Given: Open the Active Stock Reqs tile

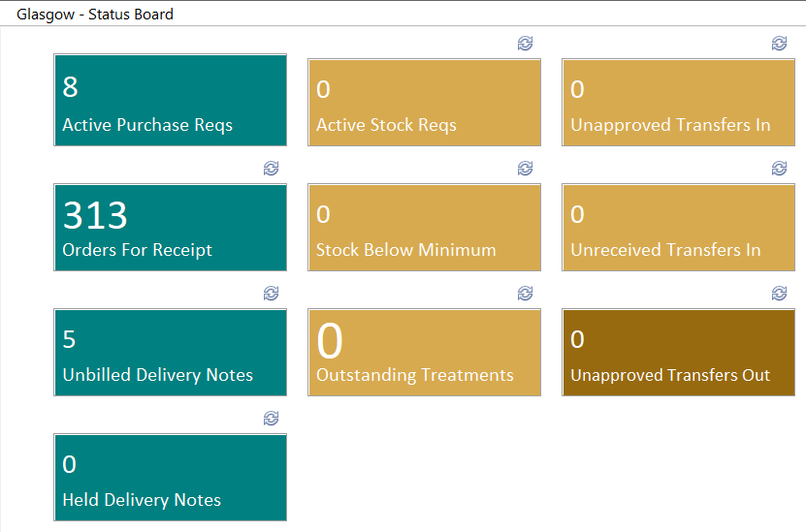Looking at the screenshot, I should coord(424,102).
